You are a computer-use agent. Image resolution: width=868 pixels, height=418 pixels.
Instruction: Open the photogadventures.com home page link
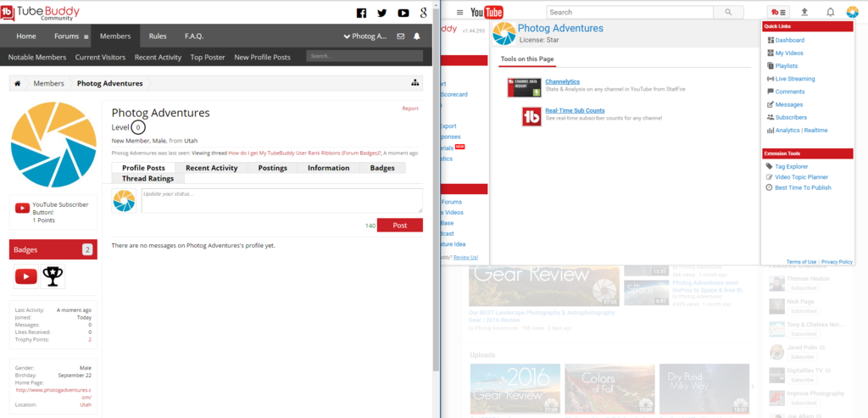(x=53, y=393)
